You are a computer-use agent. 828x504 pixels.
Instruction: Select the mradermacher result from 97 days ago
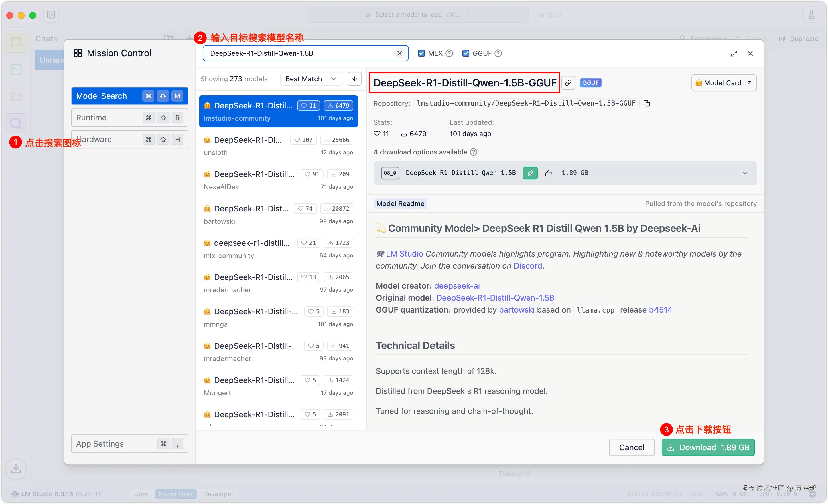(278, 283)
